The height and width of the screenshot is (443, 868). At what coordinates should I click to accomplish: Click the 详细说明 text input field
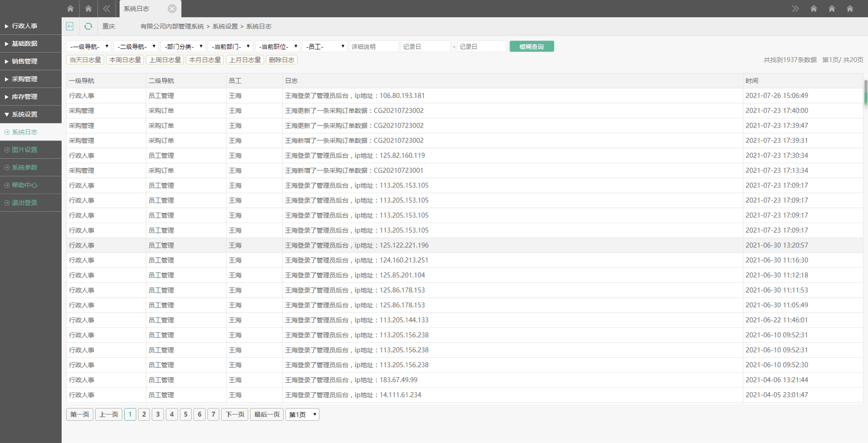[374, 47]
